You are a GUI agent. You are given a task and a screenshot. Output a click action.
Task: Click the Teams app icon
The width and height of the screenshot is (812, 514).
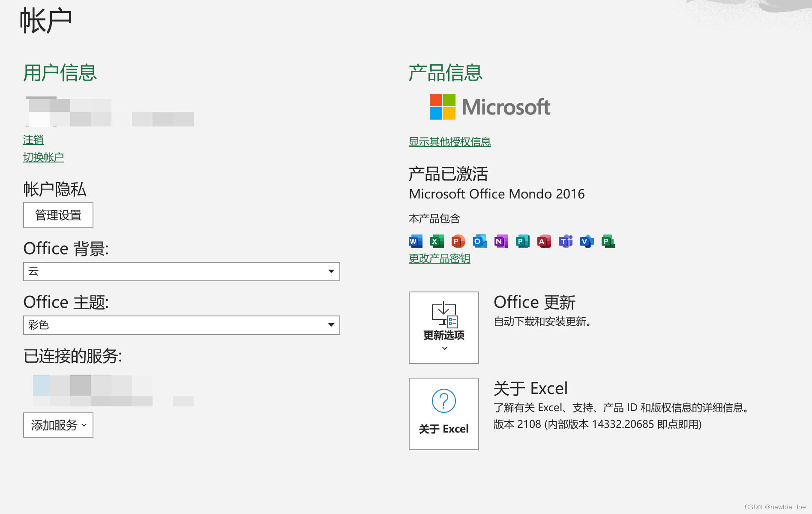pos(566,241)
